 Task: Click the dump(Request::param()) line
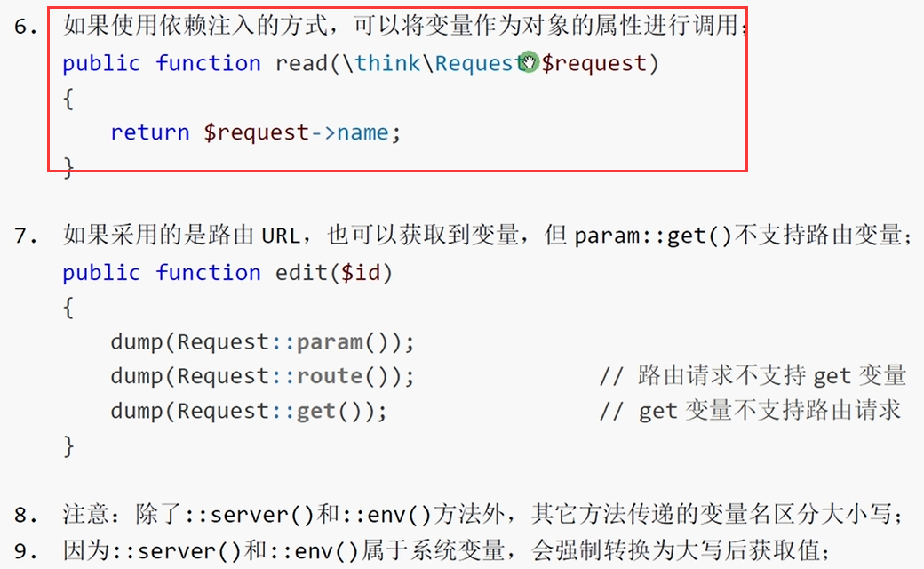pyautogui.click(x=262, y=342)
